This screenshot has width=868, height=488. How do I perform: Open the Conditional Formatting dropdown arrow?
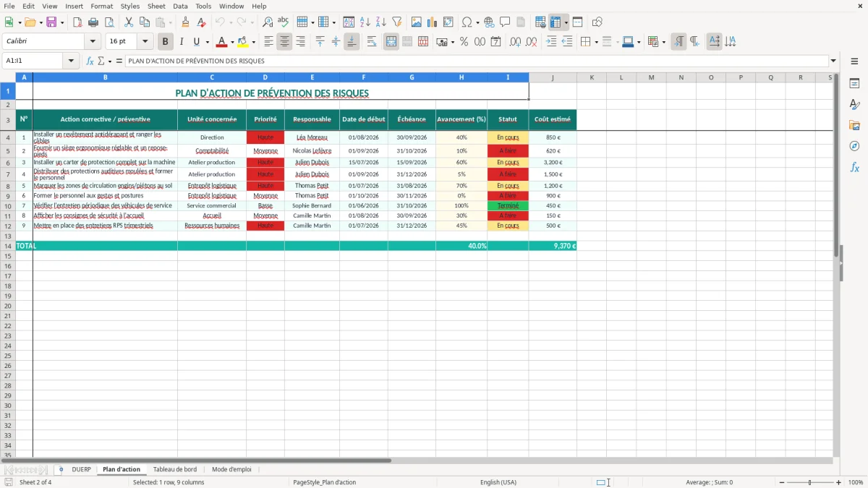pos(663,42)
